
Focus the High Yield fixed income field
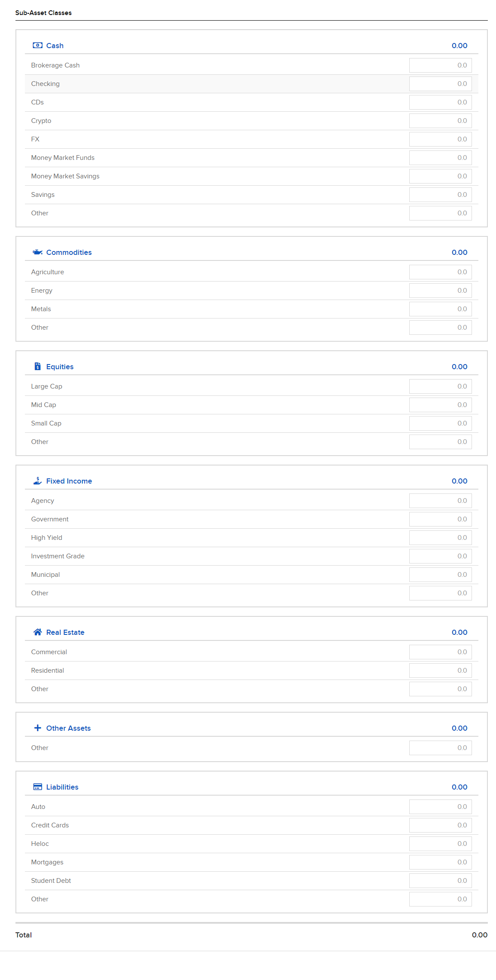point(440,538)
